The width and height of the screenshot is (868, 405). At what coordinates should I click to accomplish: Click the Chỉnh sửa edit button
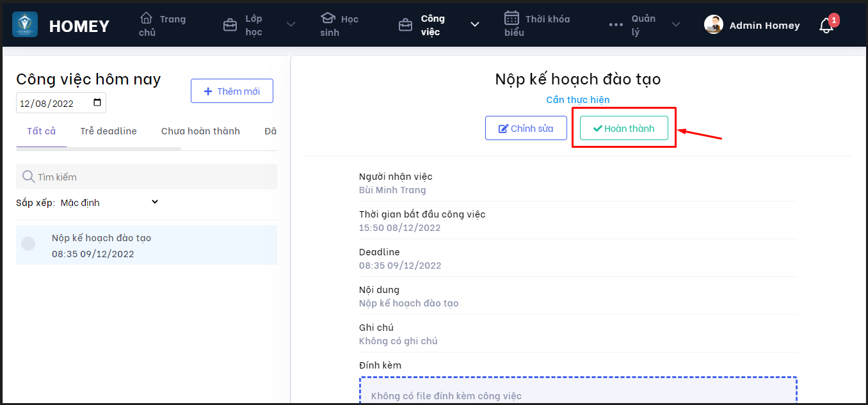pos(526,128)
